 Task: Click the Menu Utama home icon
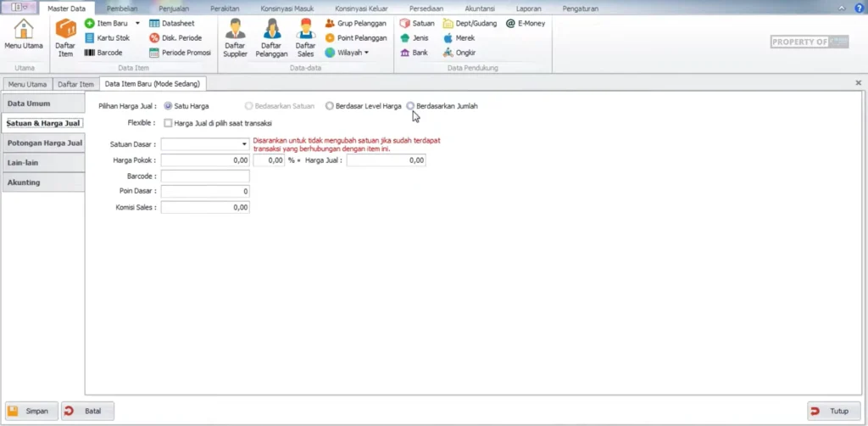pyautogui.click(x=24, y=35)
